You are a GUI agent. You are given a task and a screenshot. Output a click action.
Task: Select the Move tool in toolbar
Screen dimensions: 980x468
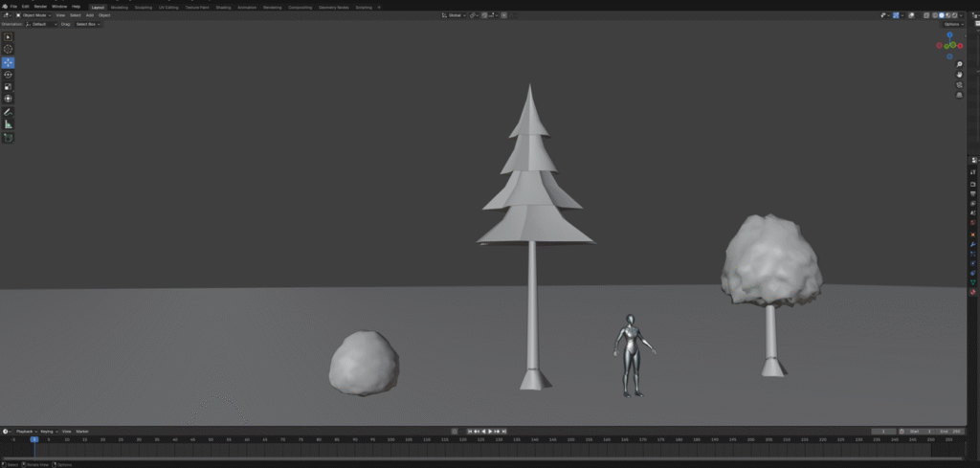(9, 62)
